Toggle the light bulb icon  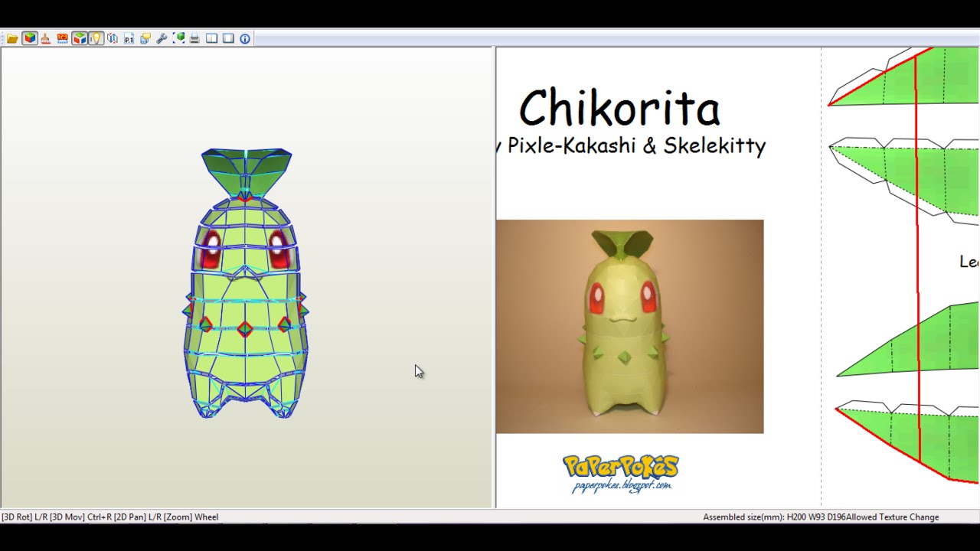click(x=96, y=38)
